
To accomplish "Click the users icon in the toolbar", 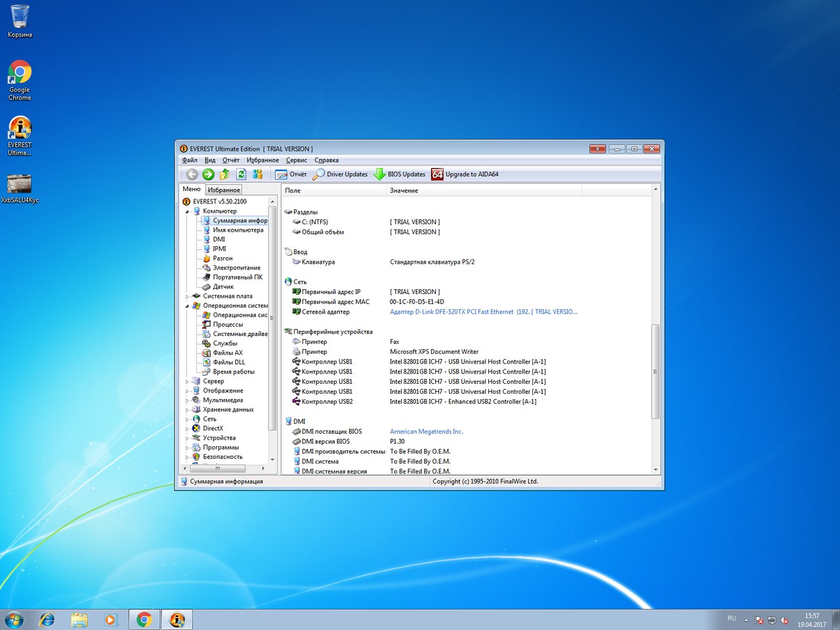I will [258, 174].
